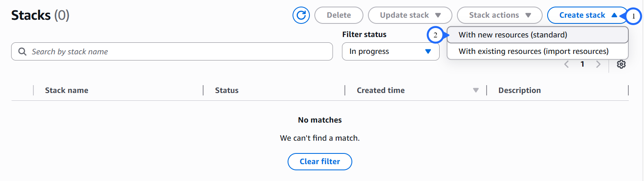Go to the previous page arrow
644x181 pixels.
pyautogui.click(x=567, y=64)
